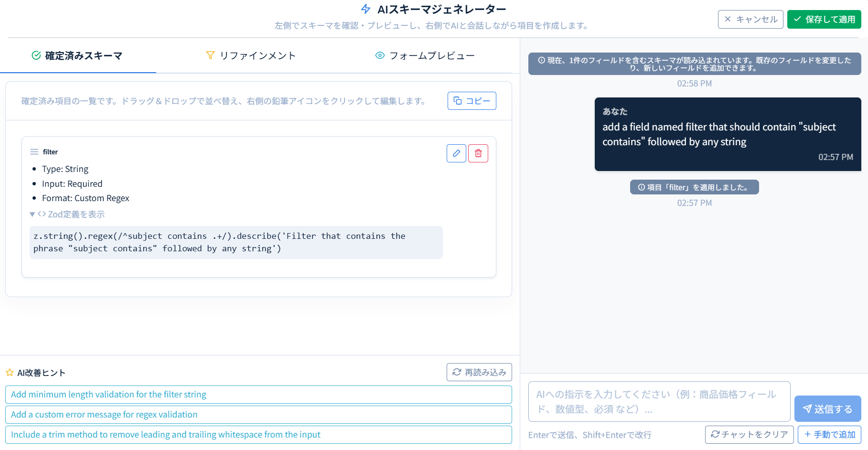Collapse the Zod定義を表示 section
868x450 pixels.
point(67,214)
